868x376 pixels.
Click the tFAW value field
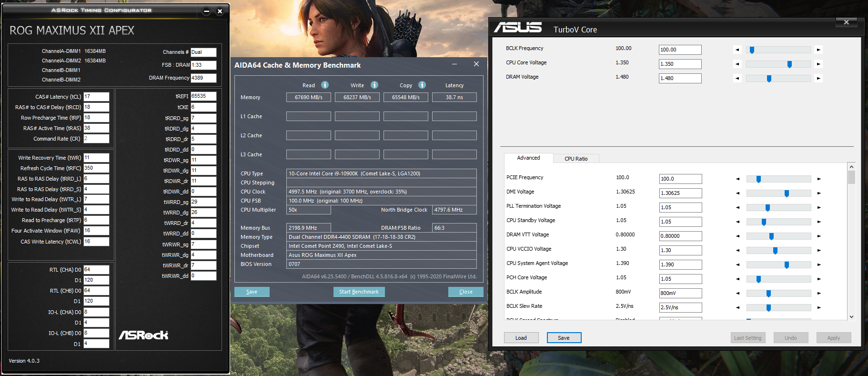96,231
